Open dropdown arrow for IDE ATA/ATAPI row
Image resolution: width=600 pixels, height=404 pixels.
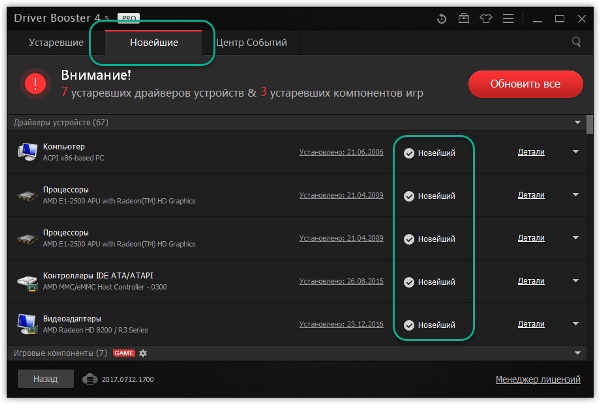tap(576, 281)
